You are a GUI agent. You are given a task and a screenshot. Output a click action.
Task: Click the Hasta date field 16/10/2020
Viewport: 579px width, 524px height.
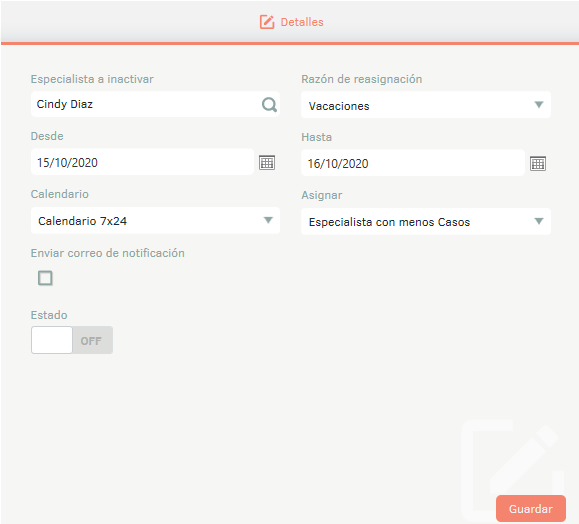pyautogui.click(x=413, y=163)
